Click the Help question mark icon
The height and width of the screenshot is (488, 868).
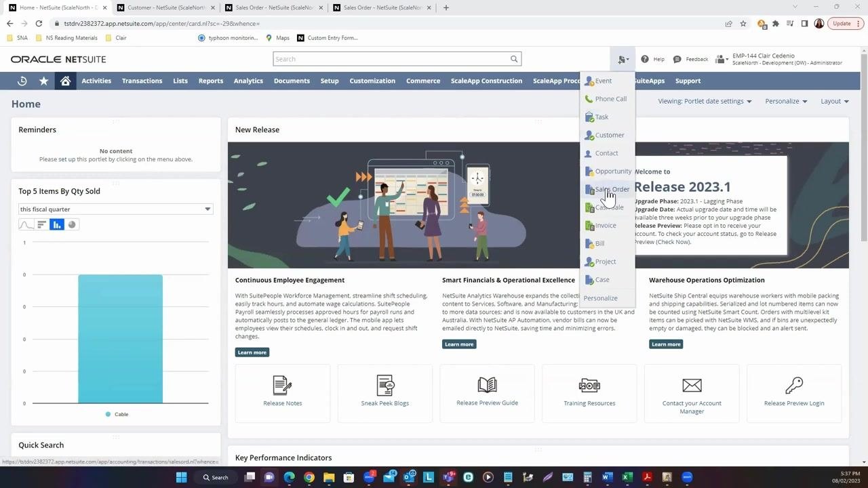pyautogui.click(x=645, y=59)
